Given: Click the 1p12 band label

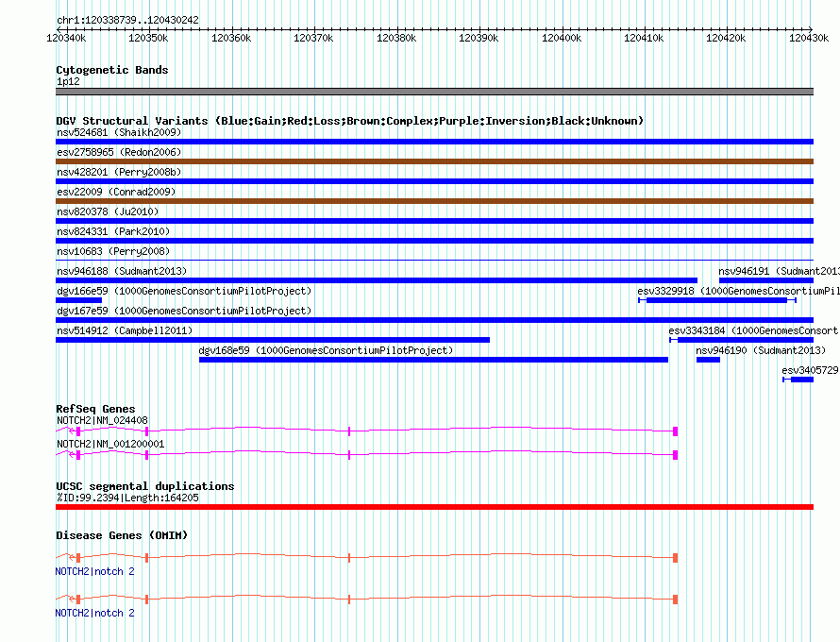Looking at the screenshot, I should 68,81.
